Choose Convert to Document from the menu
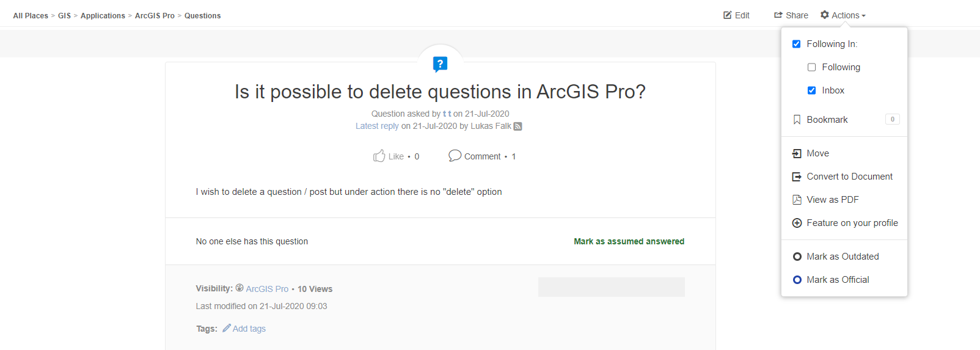Image resolution: width=980 pixels, height=350 pixels. pos(849,177)
